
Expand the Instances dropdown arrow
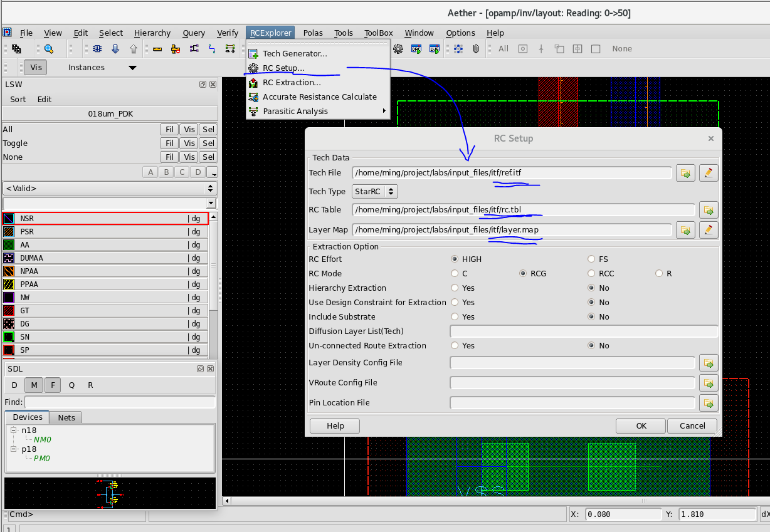point(132,68)
